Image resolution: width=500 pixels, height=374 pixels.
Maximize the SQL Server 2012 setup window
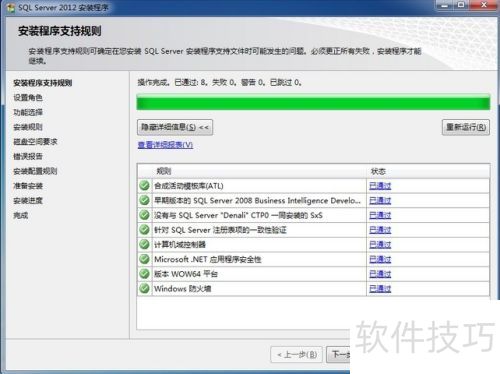click(461, 5)
